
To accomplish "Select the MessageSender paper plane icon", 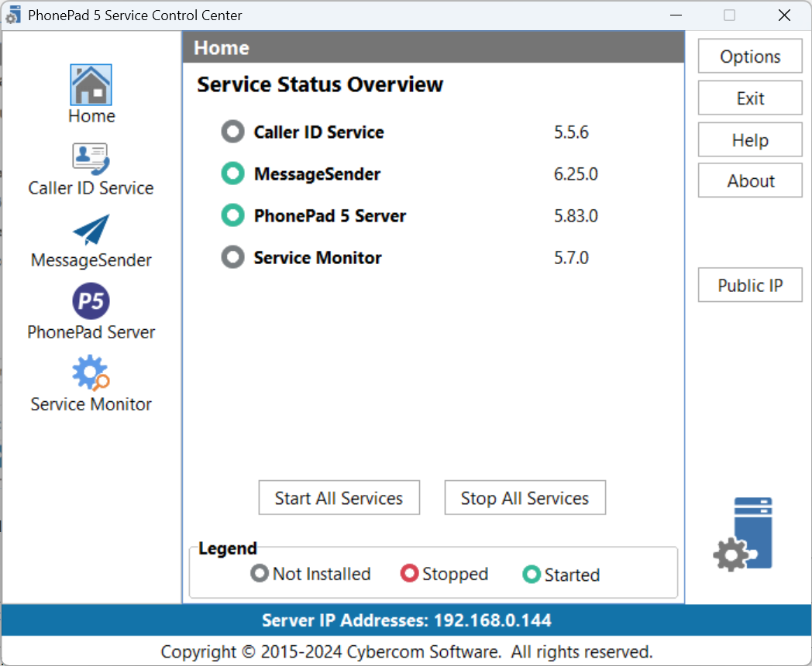I will pos(91,229).
